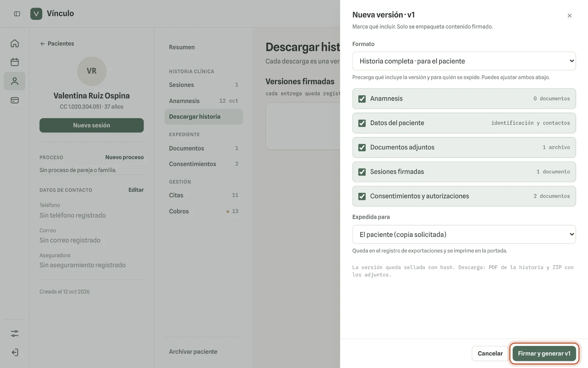The image size is (588, 368).
Task: Click 'Sin teléfono registrado' text
Action: (x=73, y=215)
